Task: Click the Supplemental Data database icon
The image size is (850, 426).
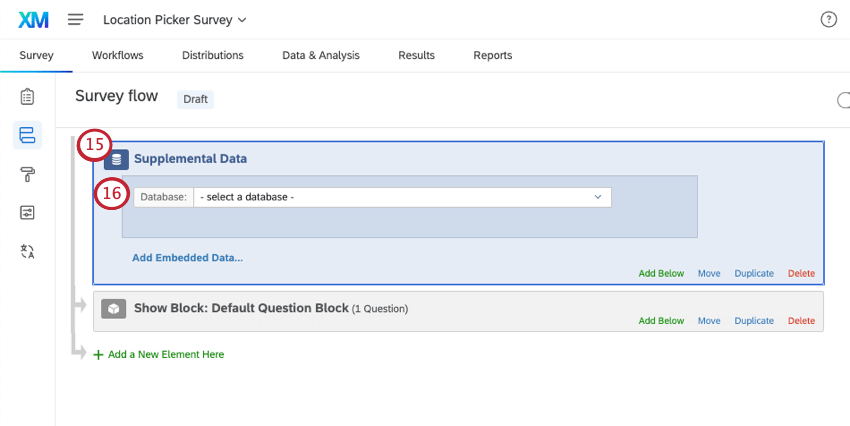Action: coord(117,159)
